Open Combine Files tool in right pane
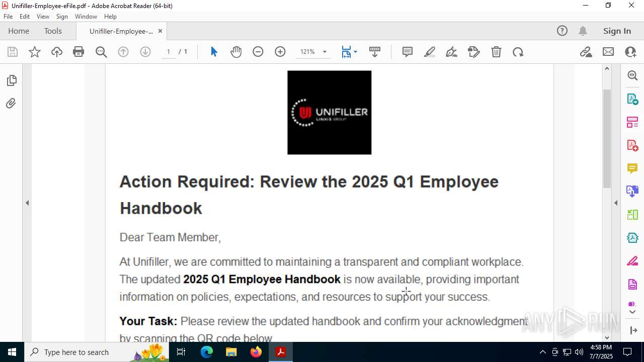The height and width of the screenshot is (362, 644). [x=632, y=191]
